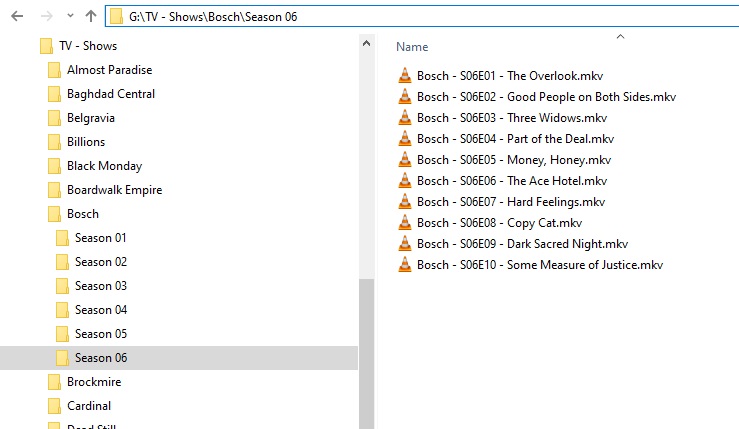Open the Almost Paradise folder
739x429 pixels.
109,70
